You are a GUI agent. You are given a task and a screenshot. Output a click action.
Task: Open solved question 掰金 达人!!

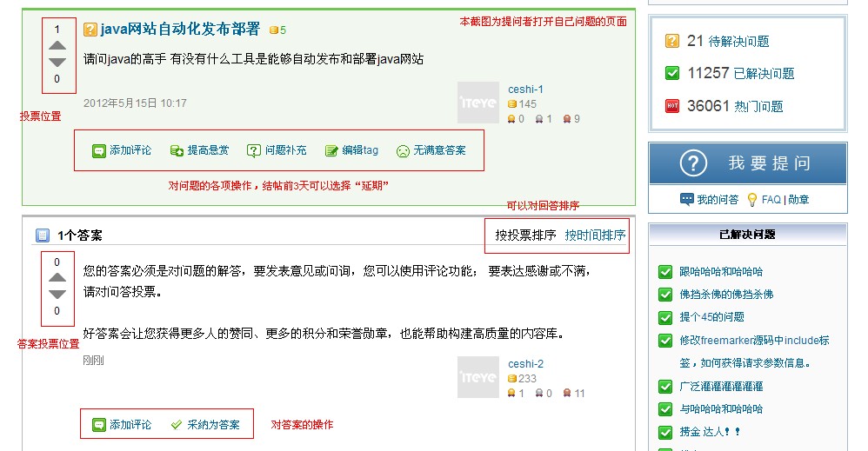[x=710, y=432]
